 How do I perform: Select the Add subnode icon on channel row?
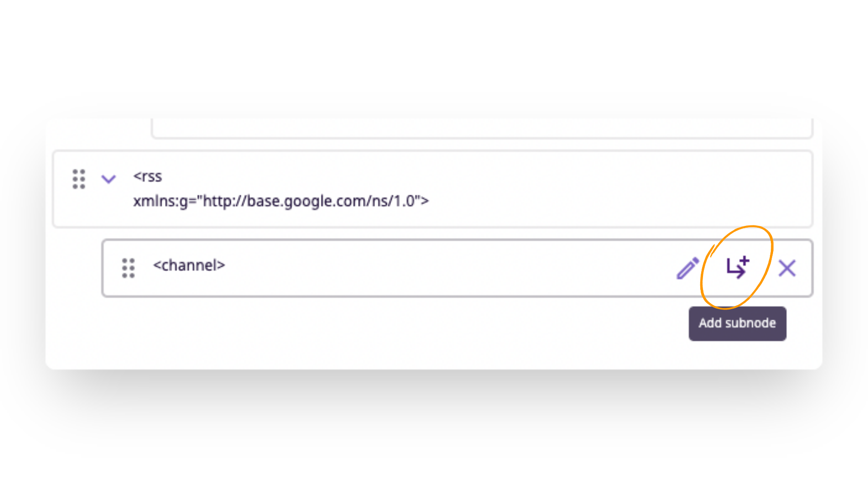[x=737, y=267]
